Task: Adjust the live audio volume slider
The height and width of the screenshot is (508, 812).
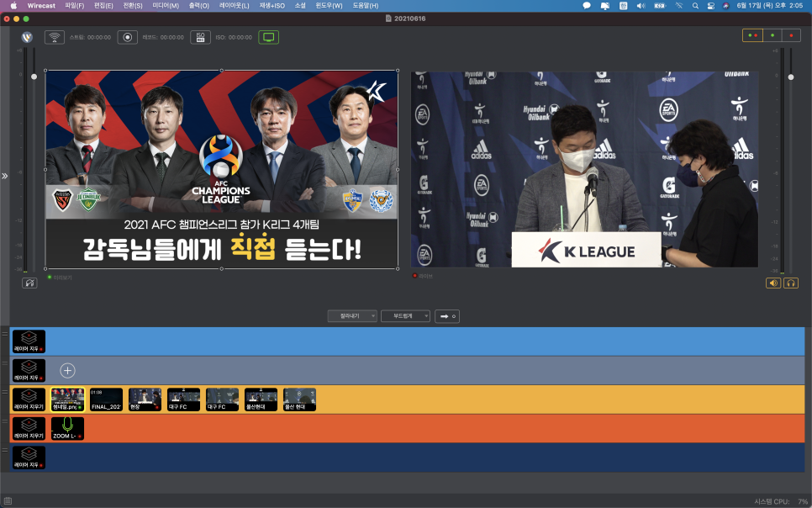Action: pos(791,77)
